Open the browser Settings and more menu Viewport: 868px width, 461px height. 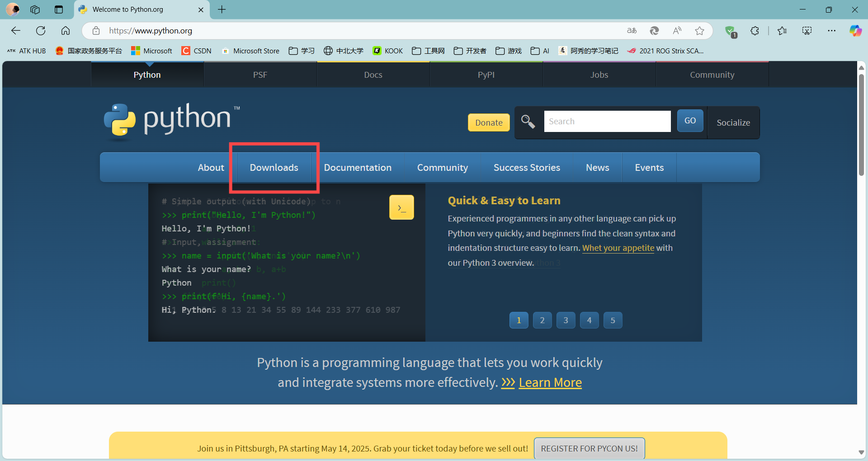tap(832, 31)
